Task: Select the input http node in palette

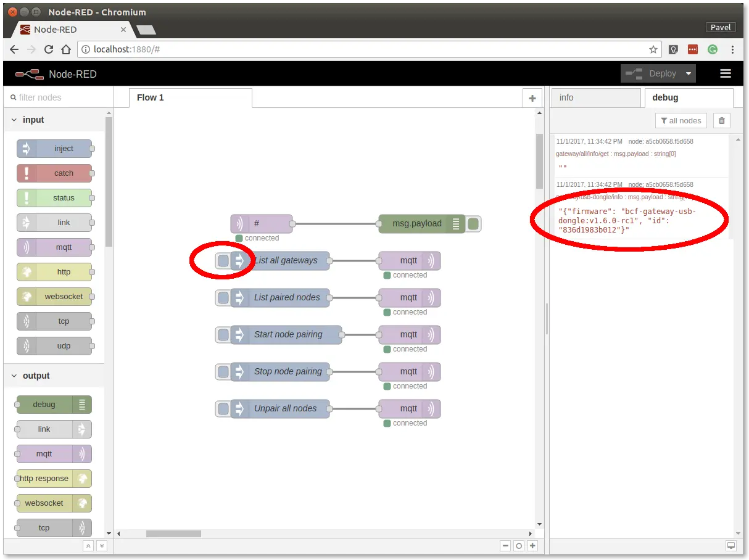Action: tap(54, 272)
